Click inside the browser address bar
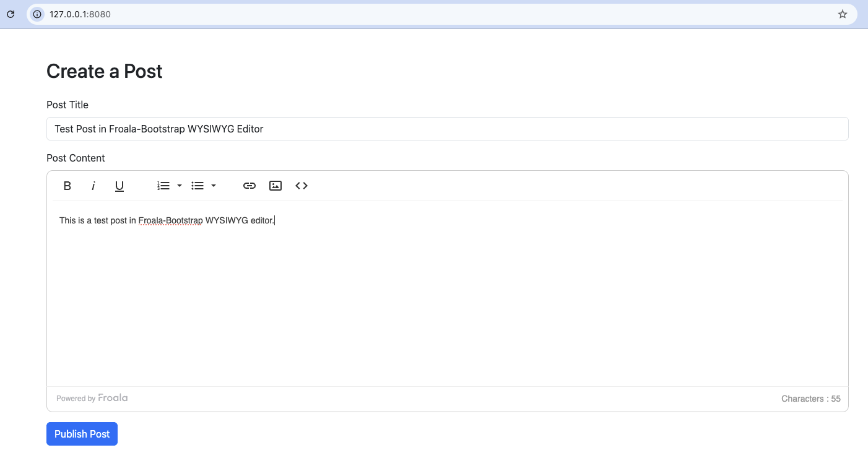The width and height of the screenshot is (868, 458). pos(433,13)
